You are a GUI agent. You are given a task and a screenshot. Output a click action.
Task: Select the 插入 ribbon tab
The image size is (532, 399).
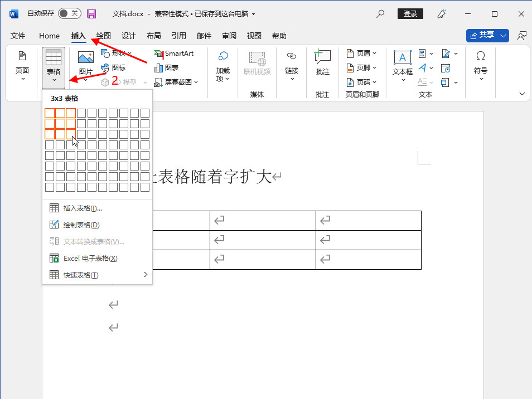[x=78, y=36]
